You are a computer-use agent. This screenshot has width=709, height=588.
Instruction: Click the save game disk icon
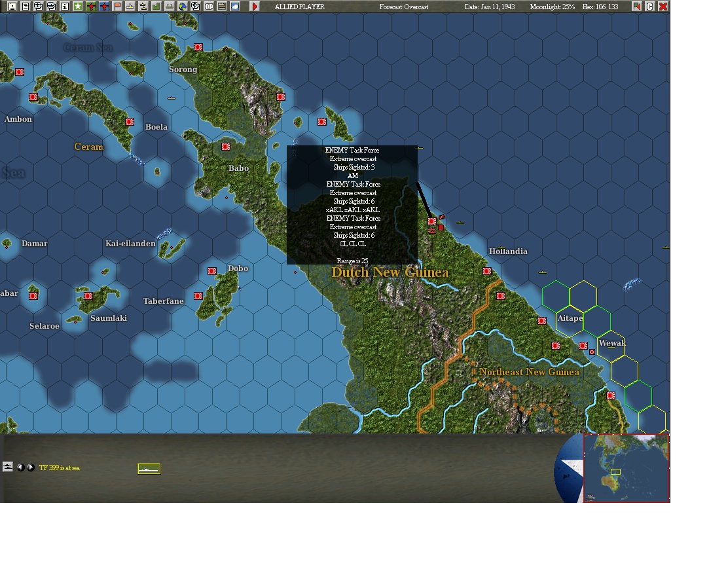(12, 7)
